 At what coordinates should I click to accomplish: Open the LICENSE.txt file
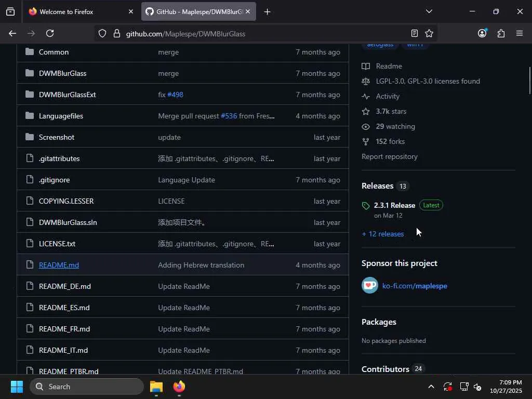coord(57,244)
